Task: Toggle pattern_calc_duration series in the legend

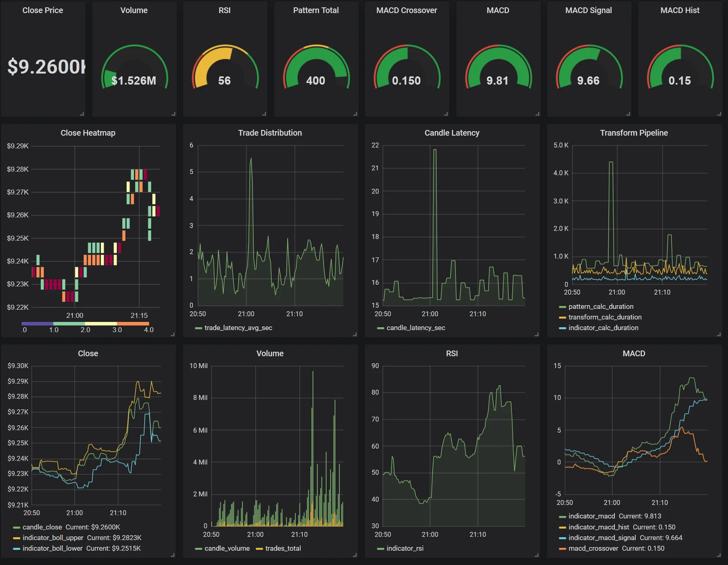Action: click(601, 306)
